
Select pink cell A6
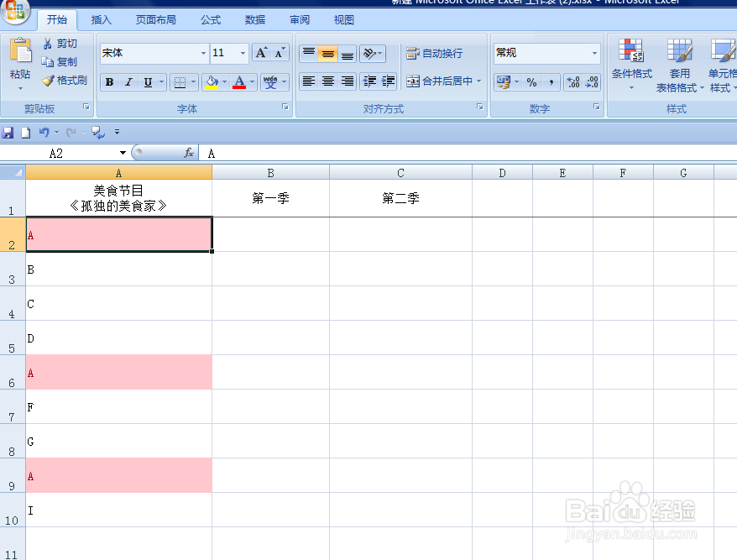pyautogui.click(x=119, y=373)
